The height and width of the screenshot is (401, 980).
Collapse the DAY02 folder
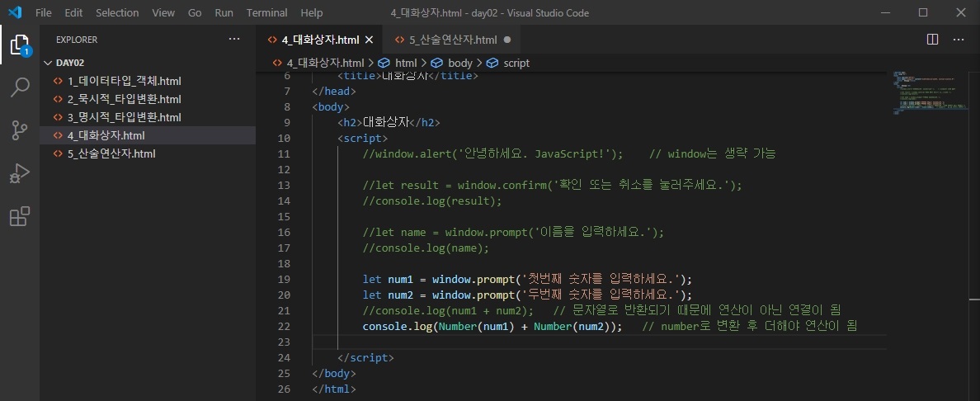click(x=49, y=63)
